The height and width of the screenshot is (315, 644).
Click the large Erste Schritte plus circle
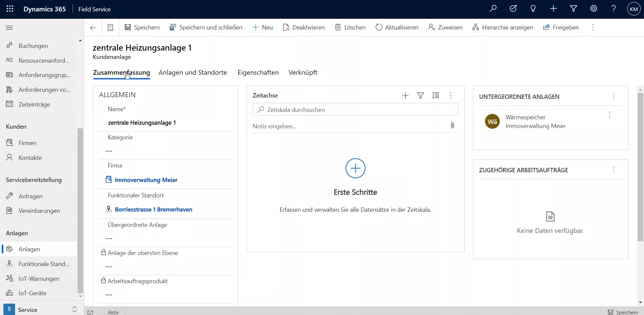tap(355, 168)
